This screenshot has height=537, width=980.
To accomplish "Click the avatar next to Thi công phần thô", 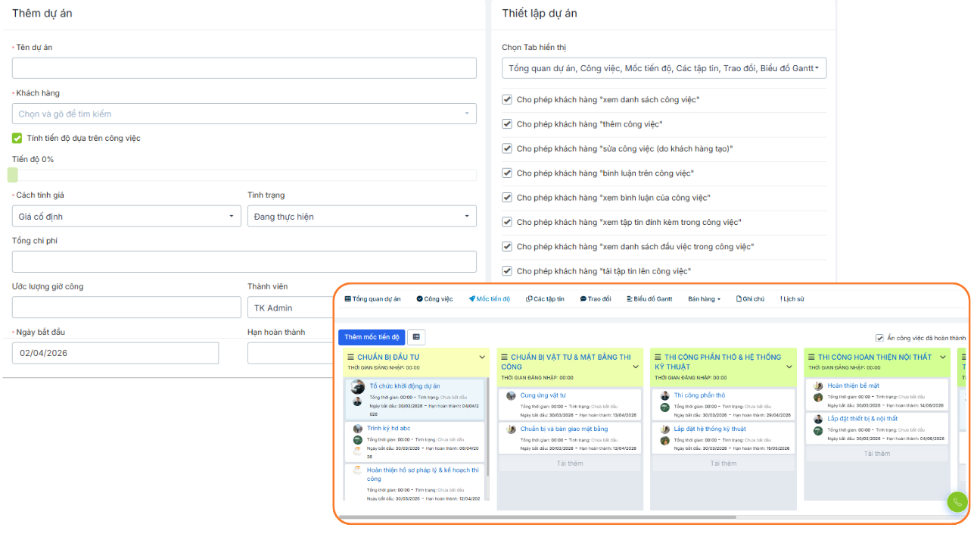I will point(664,395).
